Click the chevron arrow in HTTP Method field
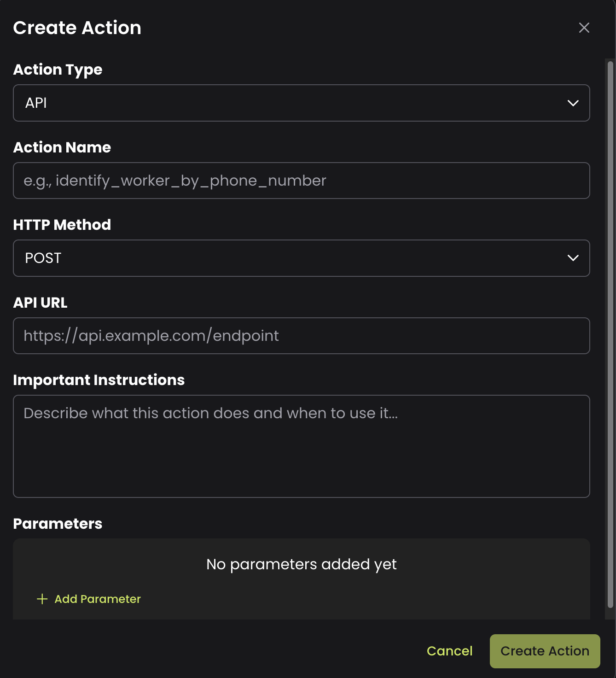Viewport: 616px width, 678px height. [x=573, y=258]
